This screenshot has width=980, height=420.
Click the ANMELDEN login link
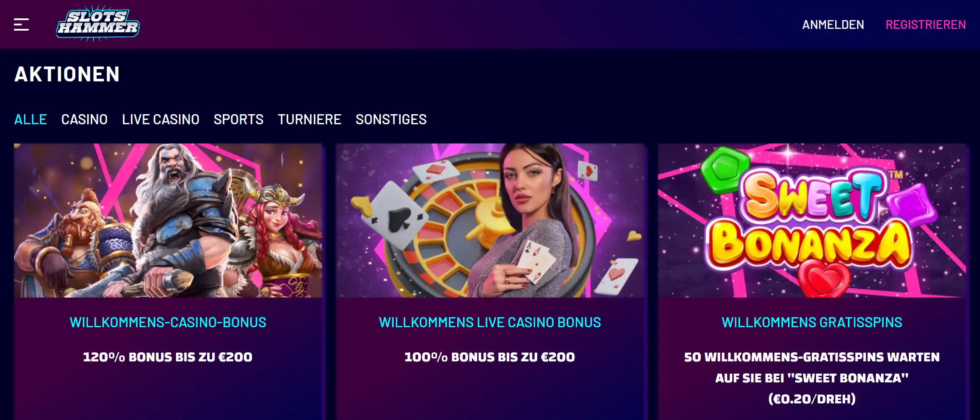coord(833,25)
